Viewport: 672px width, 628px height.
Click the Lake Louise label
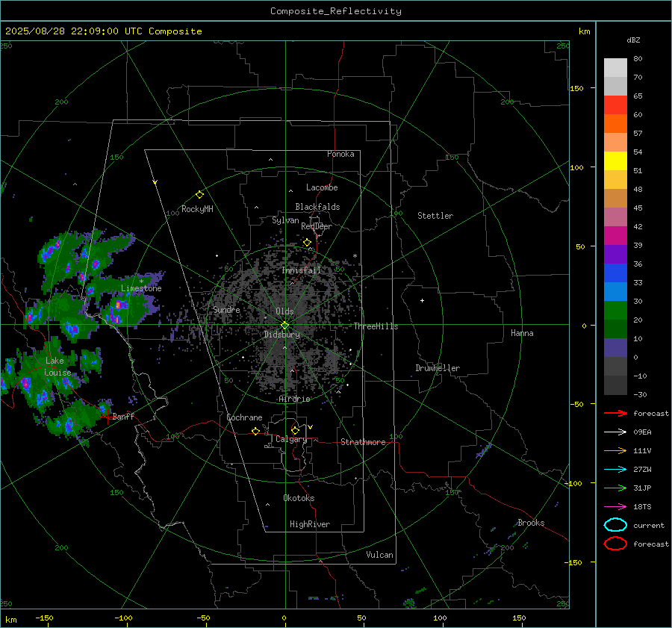coord(57,367)
